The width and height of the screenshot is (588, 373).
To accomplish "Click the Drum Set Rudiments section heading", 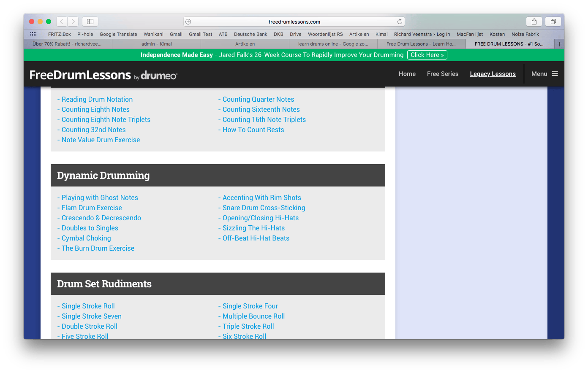I will click(x=104, y=284).
